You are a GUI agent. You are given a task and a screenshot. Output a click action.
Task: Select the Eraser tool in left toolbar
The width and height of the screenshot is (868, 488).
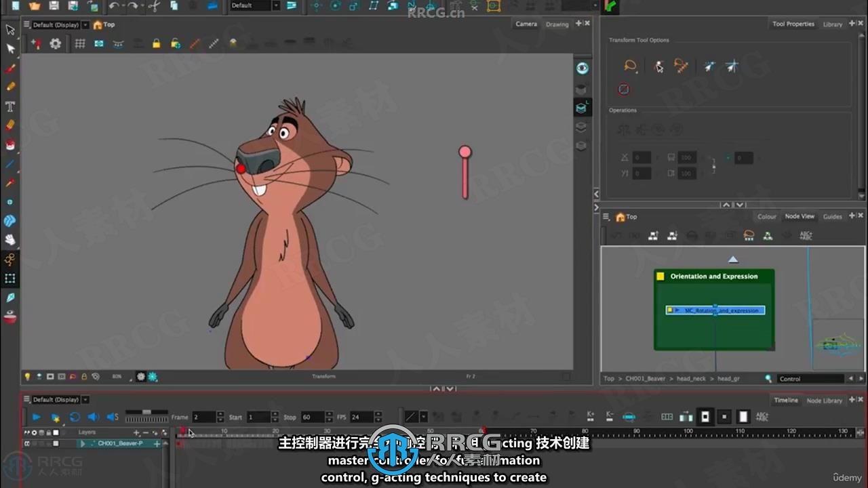click(x=10, y=125)
